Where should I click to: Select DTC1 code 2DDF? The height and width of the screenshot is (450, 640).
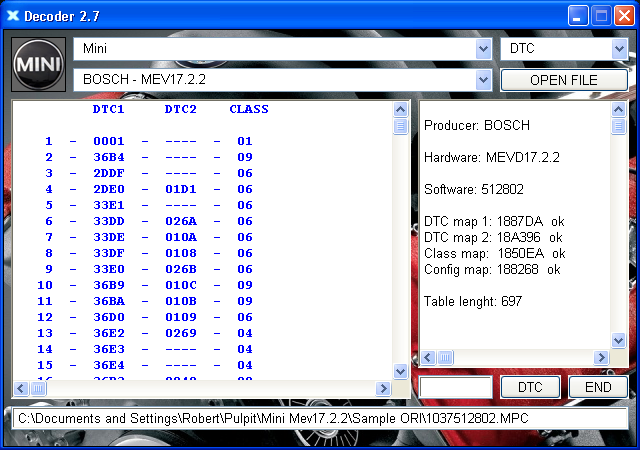pyautogui.click(x=109, y=173)
